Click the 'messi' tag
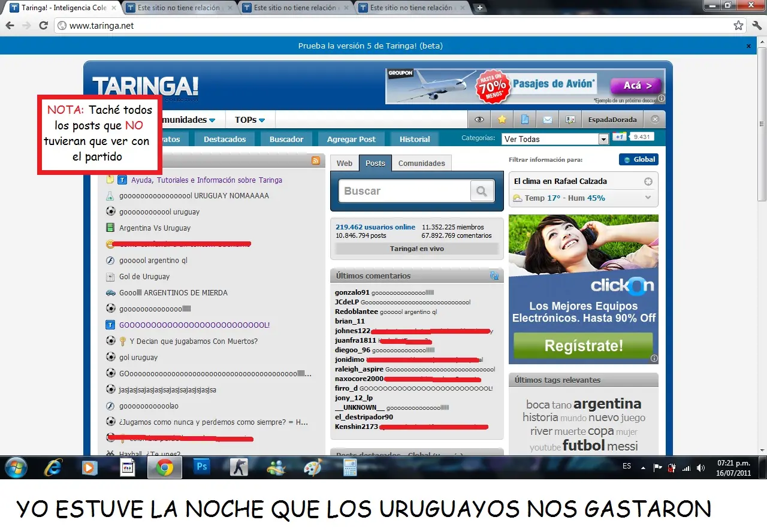This screenshot has height=532, width=767. 623,446
